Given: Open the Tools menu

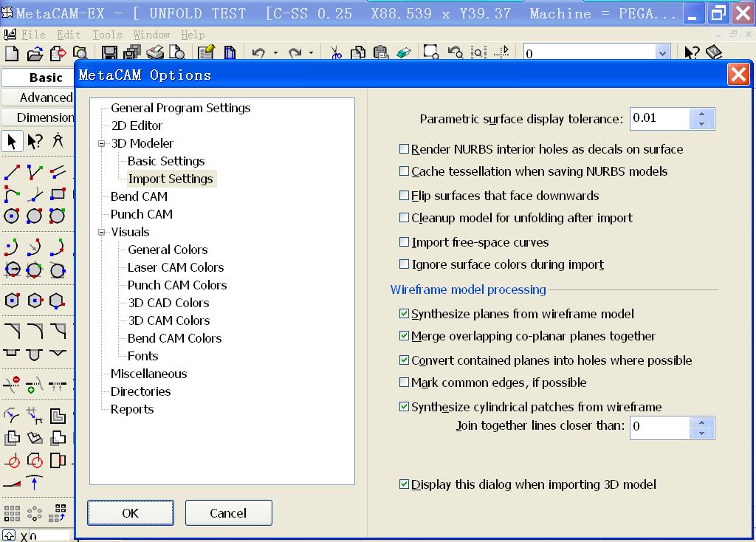Looking at the screenshot, I should 107,35.
